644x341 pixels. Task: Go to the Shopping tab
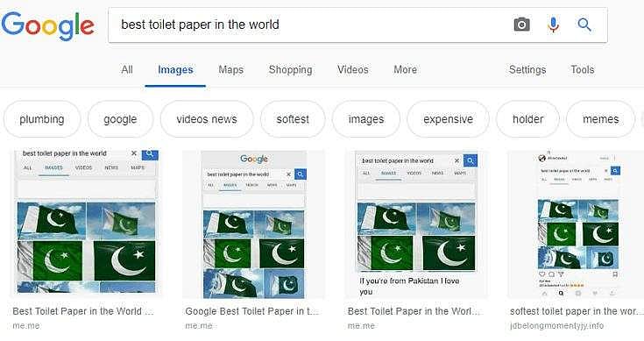pyautogui.click(x=290, y=70)
